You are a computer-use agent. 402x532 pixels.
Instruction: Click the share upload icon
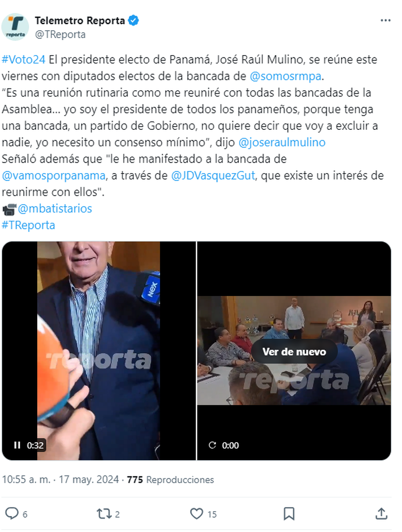381,514
